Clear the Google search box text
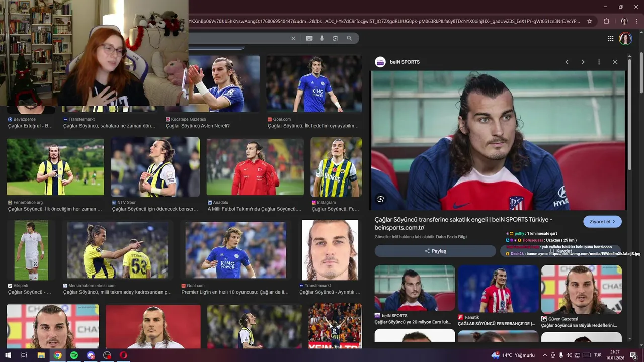This screenshot has height=362, width=644. tap(293, 38)
